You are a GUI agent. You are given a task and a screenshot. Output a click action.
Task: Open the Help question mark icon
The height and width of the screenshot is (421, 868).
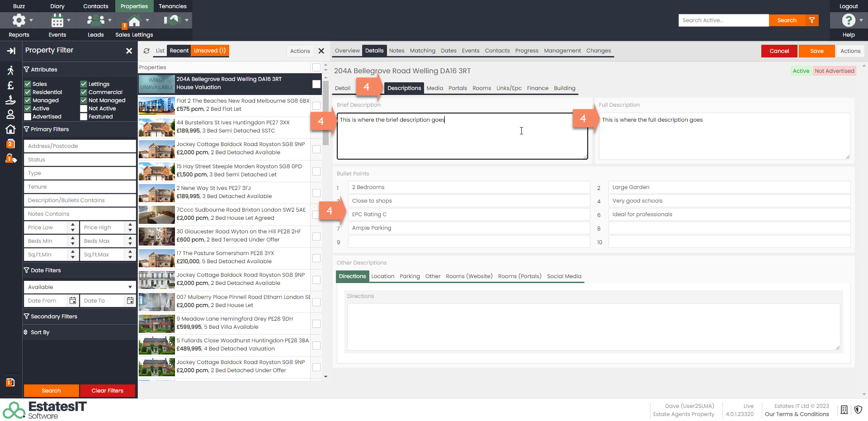848,20
